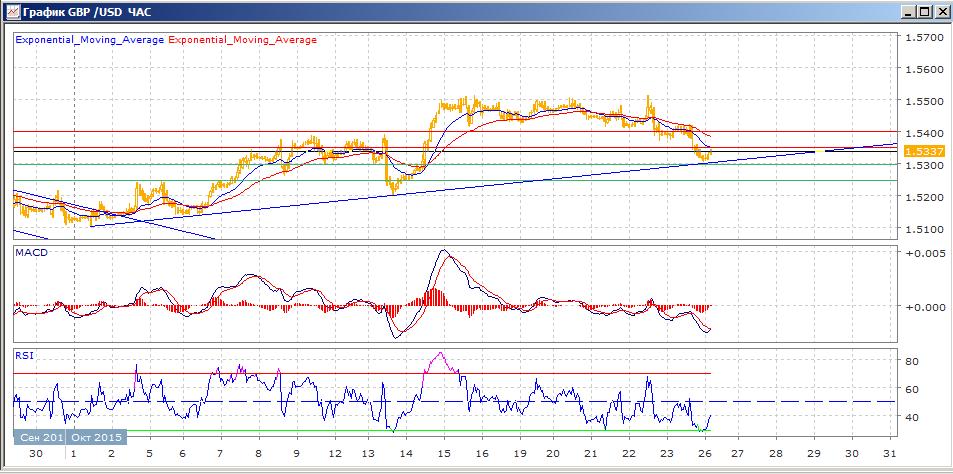Click date 15 on the time axis
Image resolution: width=953 pixels, height=474 pixels.
coord(444,453)
